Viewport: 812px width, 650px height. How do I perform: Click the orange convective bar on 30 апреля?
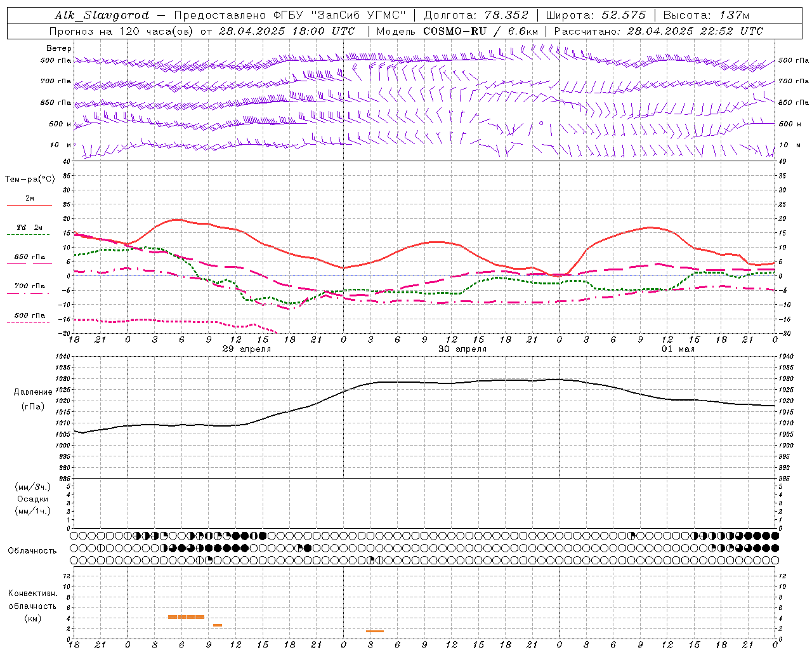click(x=375, y=631)
